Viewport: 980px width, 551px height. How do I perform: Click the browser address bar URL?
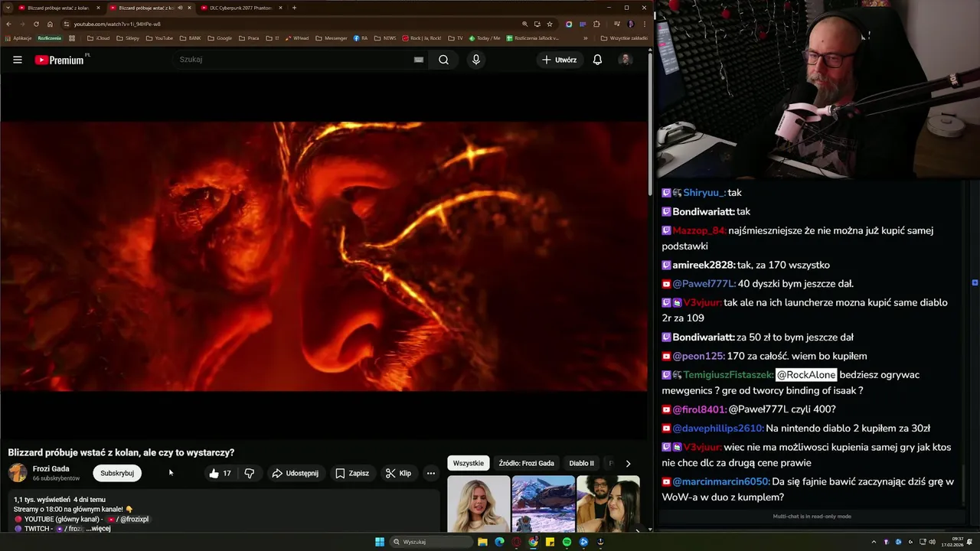[x=117, y=24]
